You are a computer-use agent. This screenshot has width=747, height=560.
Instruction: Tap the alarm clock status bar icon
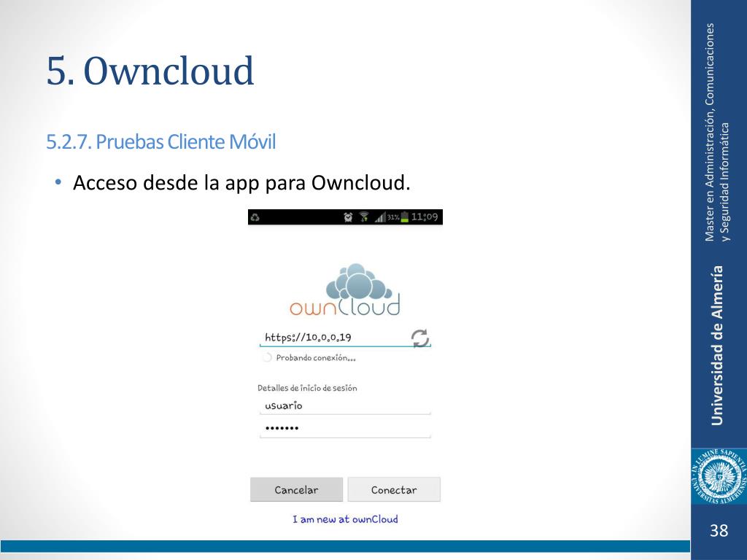click(348, 217)
